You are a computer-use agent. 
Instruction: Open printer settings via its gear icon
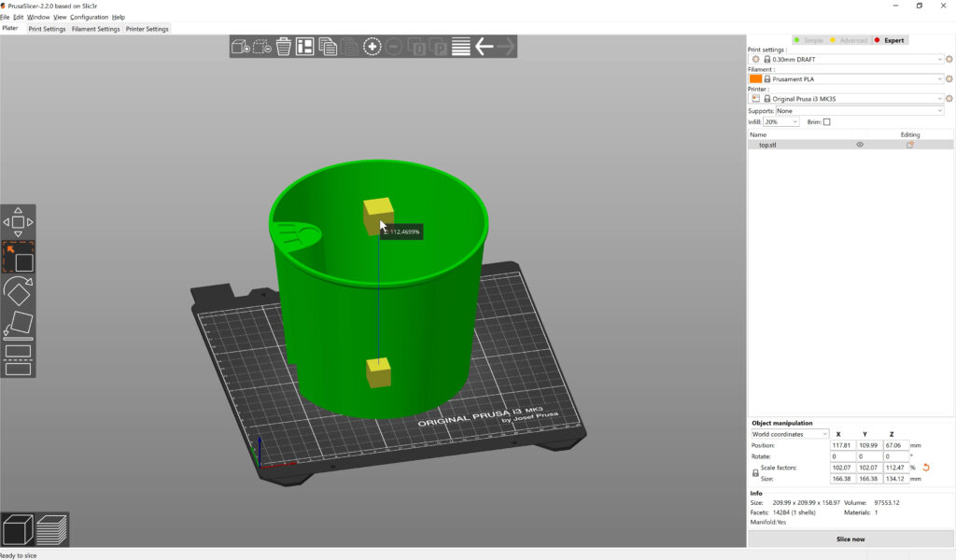(949, 98)
